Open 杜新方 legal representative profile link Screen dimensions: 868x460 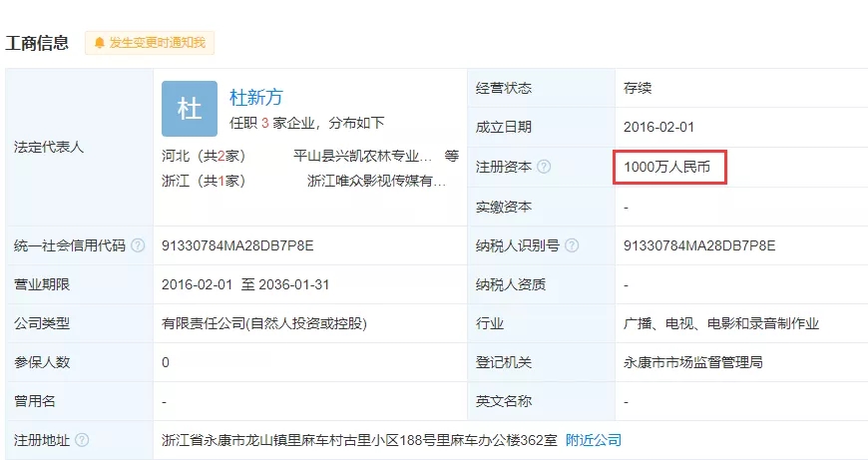point(255,98)
